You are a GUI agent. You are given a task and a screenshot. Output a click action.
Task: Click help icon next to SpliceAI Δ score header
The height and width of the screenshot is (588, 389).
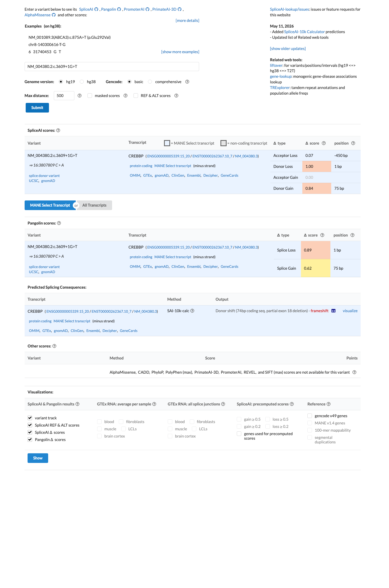[x=324, y=143]
